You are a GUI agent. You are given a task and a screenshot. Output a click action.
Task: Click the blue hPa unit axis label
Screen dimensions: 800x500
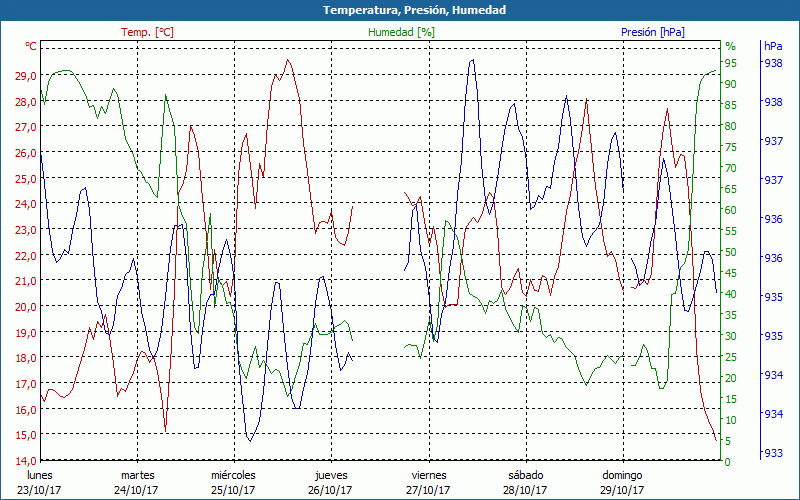(773, 46)
